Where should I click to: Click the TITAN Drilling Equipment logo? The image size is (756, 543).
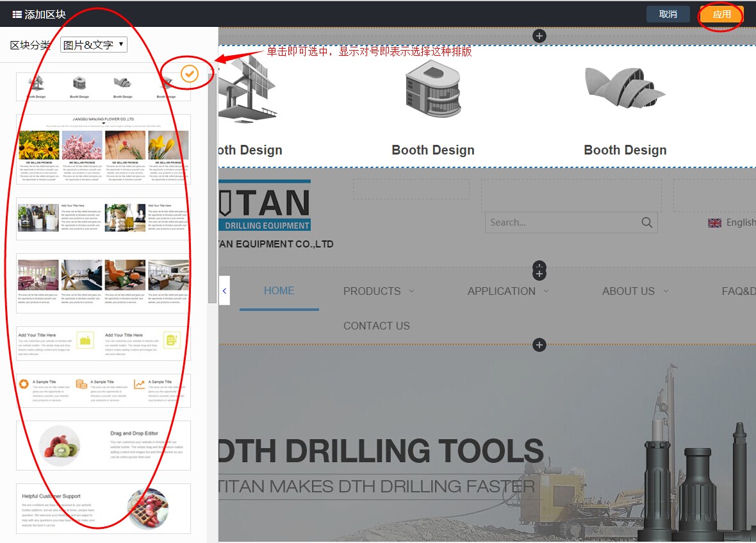(265, 207)
